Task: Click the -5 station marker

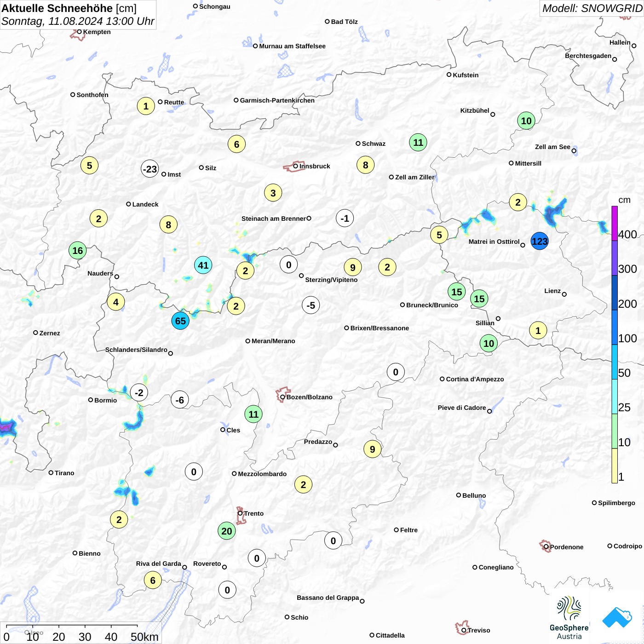Action: click(x=311, y=305)
